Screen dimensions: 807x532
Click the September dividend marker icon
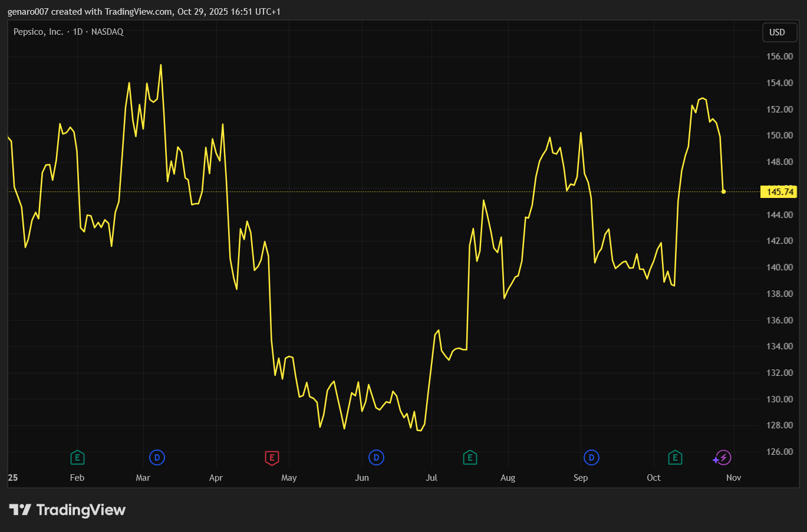point(591,457)
